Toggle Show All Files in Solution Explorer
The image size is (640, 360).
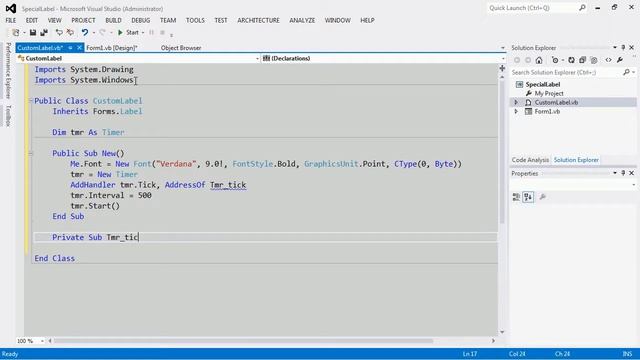coord(594,60)
